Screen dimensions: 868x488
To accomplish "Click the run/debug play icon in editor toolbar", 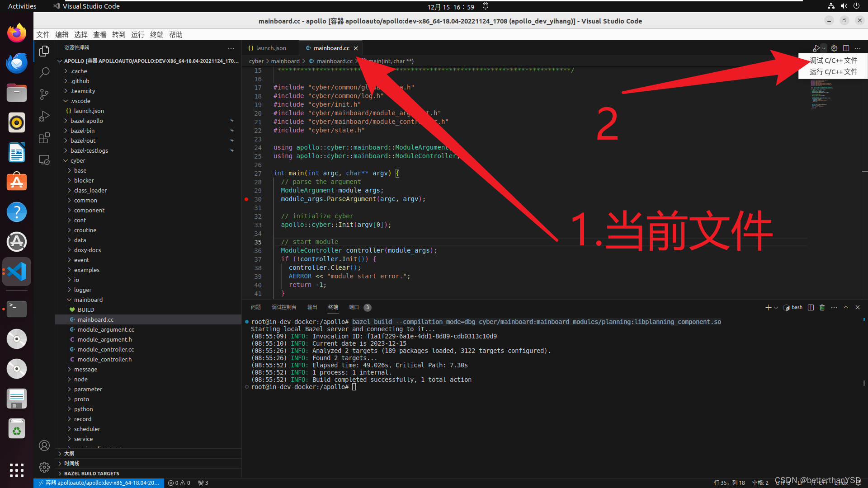I will pyautogui.click(x=816, y=48).
